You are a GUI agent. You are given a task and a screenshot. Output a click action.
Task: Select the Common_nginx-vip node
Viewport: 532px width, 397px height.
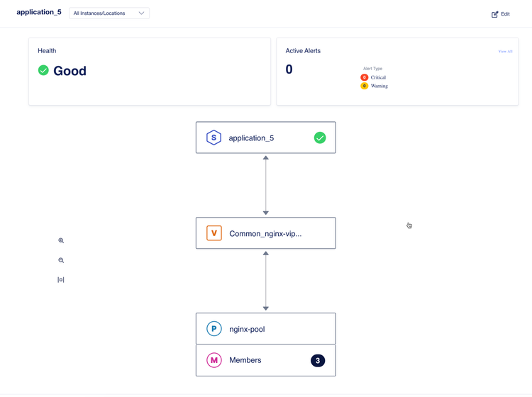[x=265, y=233]
